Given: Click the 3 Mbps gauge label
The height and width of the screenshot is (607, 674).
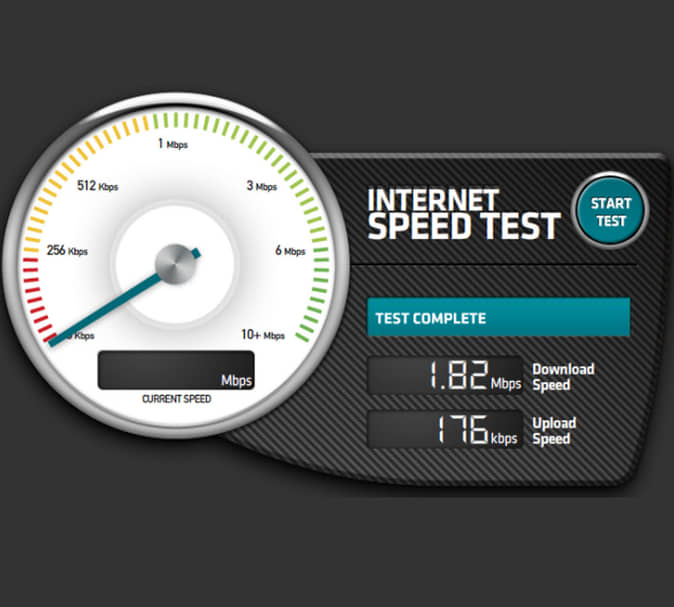Looking at the screenshot, I should [261, 186].
